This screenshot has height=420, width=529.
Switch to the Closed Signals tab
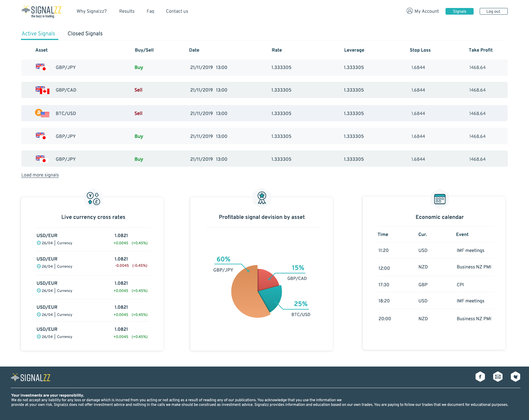point(85,34)
